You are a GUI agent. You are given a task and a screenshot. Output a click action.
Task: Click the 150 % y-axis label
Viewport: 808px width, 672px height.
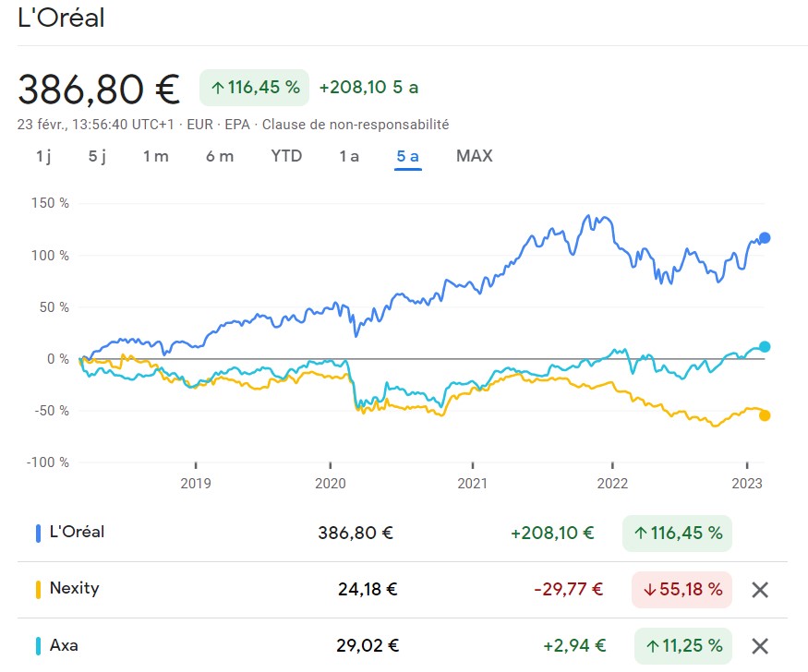click(x=50, y=203)
